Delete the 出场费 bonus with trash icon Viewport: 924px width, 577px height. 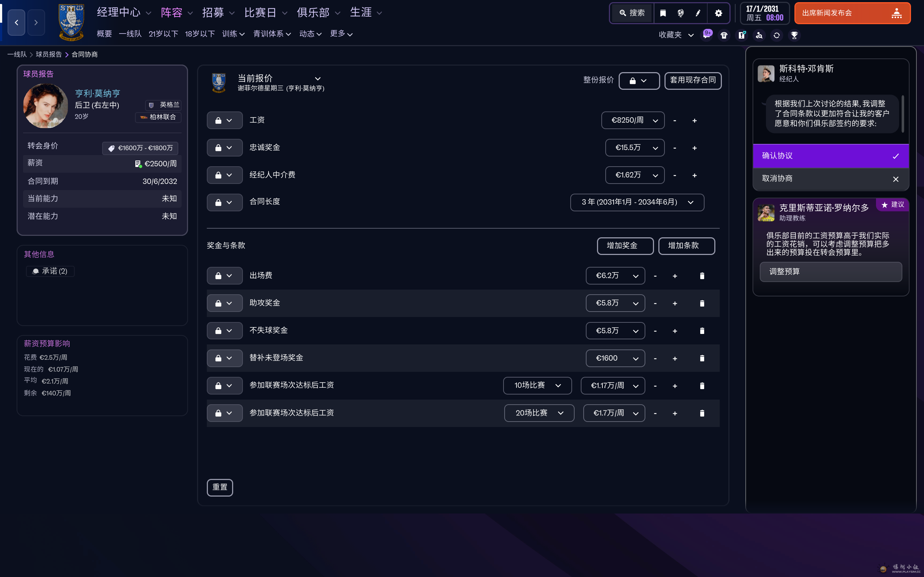(702, 276)
